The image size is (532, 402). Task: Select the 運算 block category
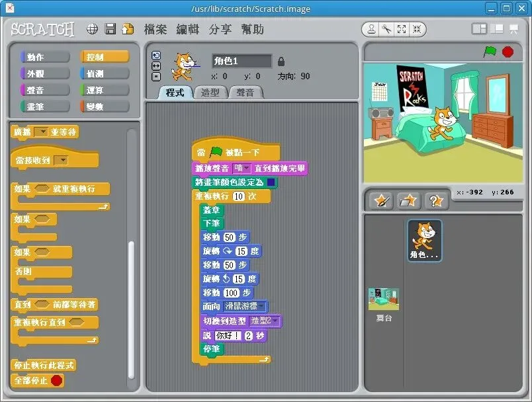[105, 90]
